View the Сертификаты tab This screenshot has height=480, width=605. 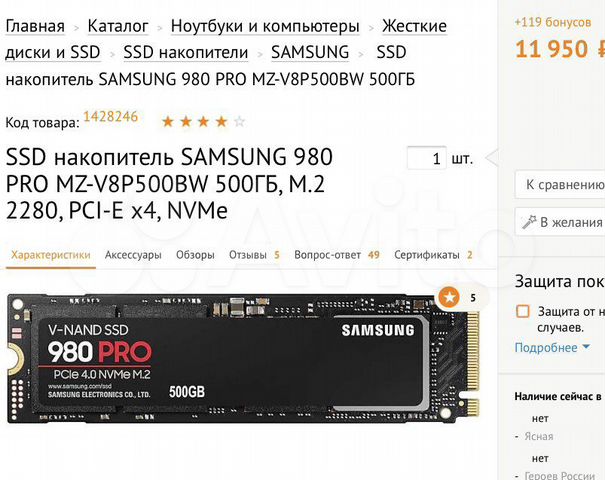coord(433,255)
